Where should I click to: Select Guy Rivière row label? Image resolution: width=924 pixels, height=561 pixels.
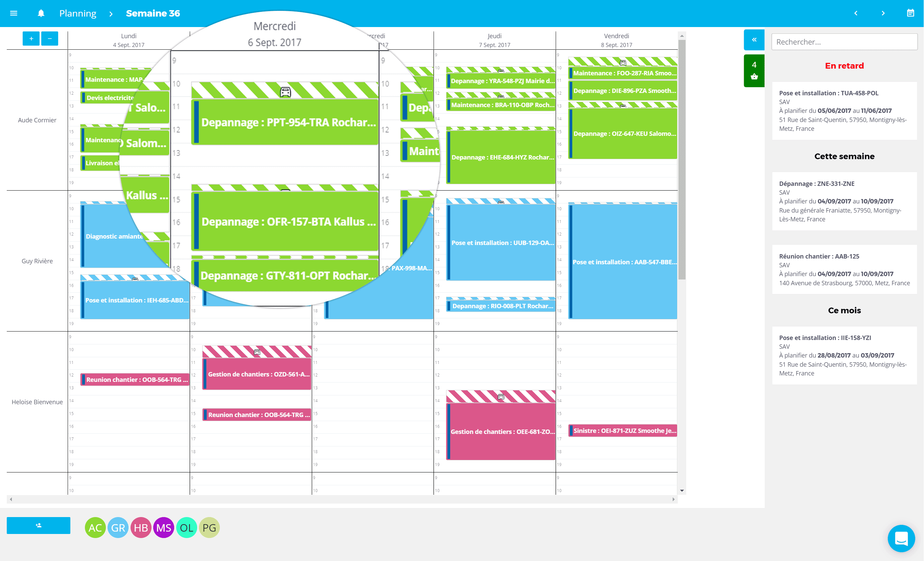tap(37, 261)
